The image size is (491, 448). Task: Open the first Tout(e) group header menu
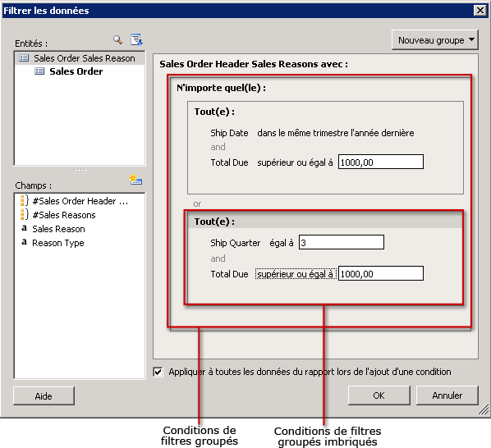tap(214, 112)
